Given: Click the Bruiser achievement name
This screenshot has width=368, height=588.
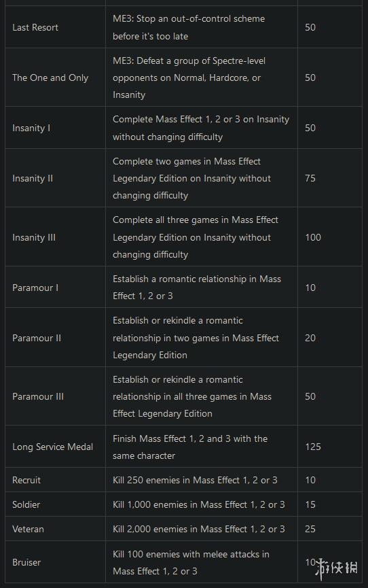Looking at the screenshot, I should pos(26,562).
